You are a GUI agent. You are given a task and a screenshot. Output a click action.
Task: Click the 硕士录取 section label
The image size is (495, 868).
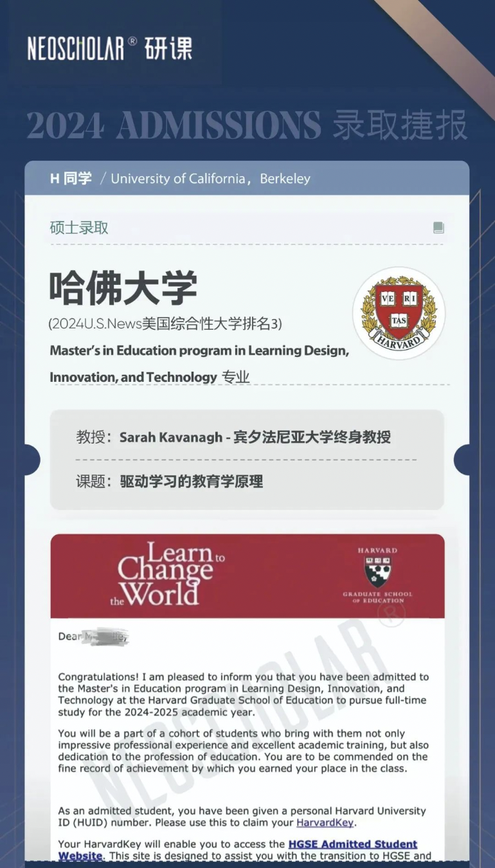(x=79, y=228)
